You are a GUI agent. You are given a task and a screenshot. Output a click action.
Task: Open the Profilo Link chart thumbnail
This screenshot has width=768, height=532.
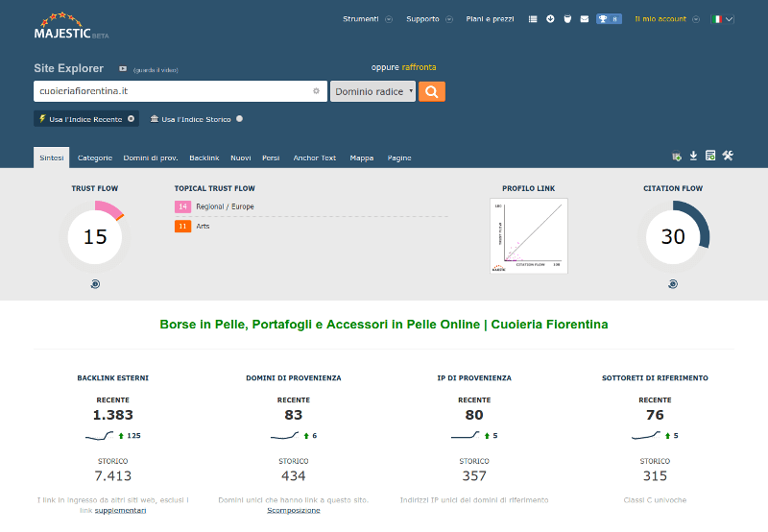click(x=529, y=235)
